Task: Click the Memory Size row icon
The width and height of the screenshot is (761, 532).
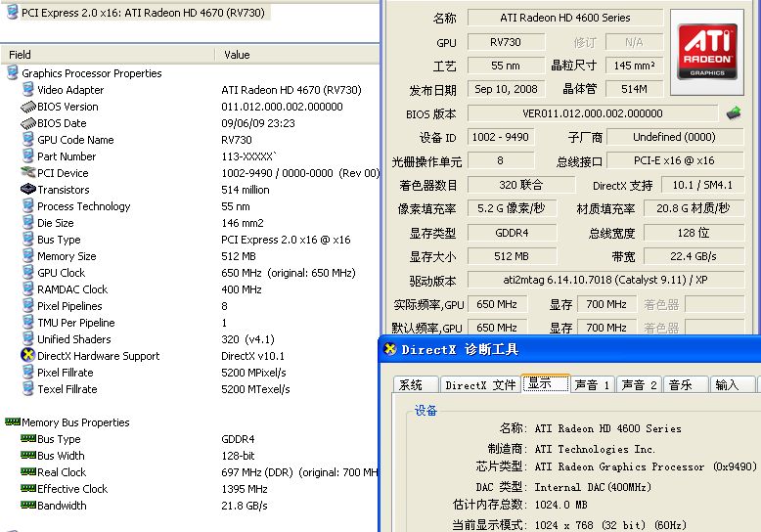Action: tap(28, 256)
